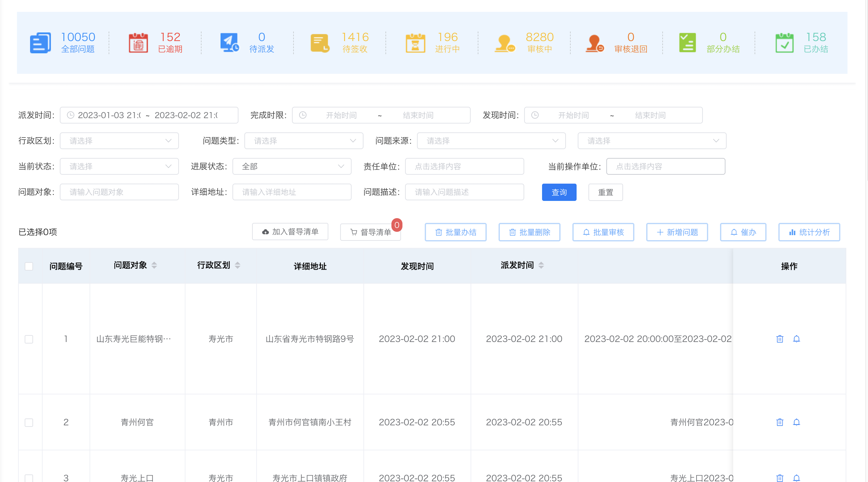Image resolution: width=868 pixels, height=482 pixels.
Task: Sort by 派发时间 column arrows
Action: pyautogui.click(x=541, y=265)
